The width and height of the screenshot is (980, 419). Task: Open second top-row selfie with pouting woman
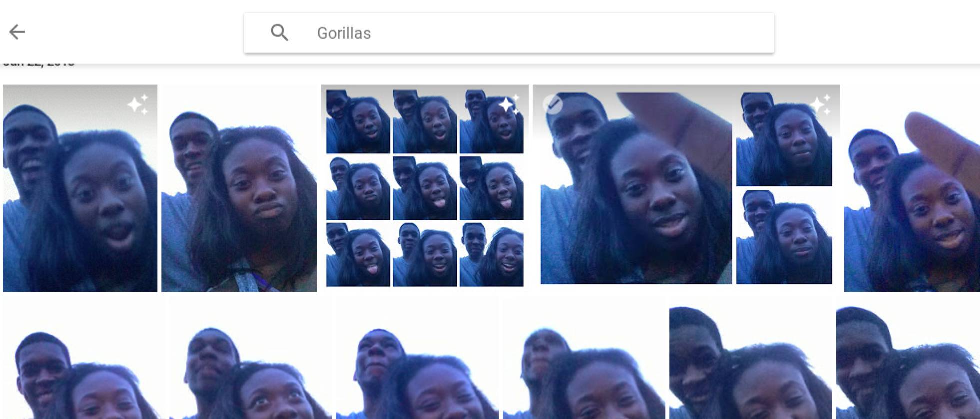(239, 188)
